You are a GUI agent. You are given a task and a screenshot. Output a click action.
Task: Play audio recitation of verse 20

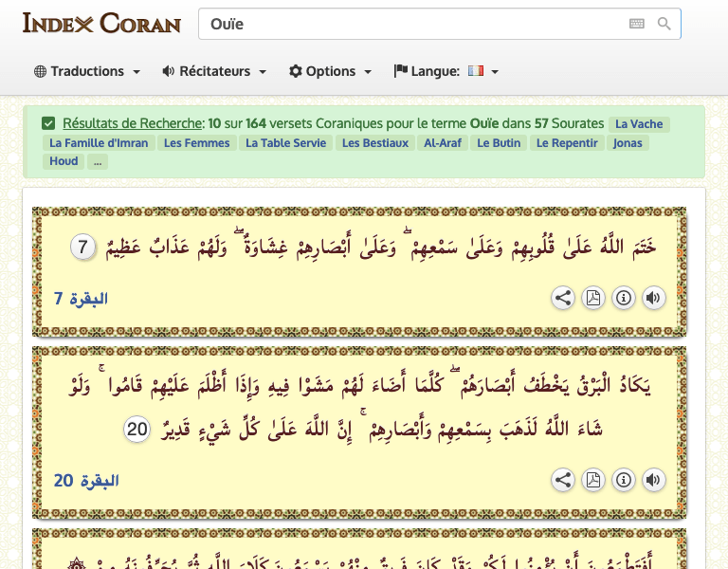(x=653, y=480)
